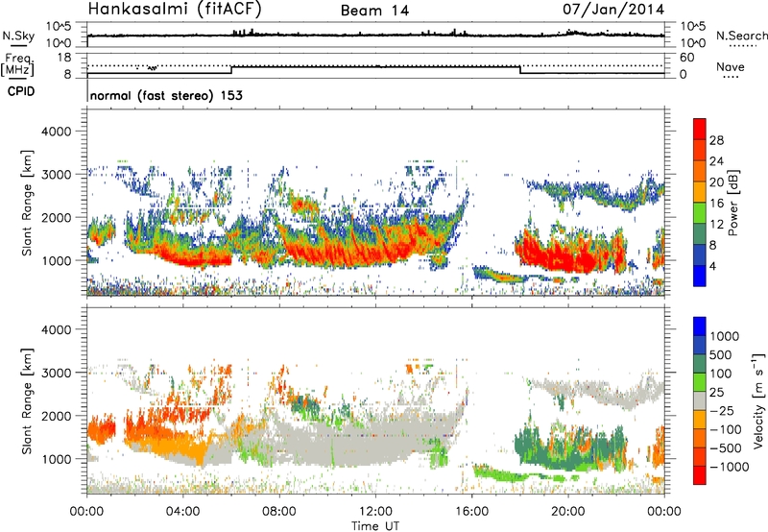Click the '04:00' time axis tick label
Screen dimensions: 768x532
pyautogui.click(x=183, y=512)
